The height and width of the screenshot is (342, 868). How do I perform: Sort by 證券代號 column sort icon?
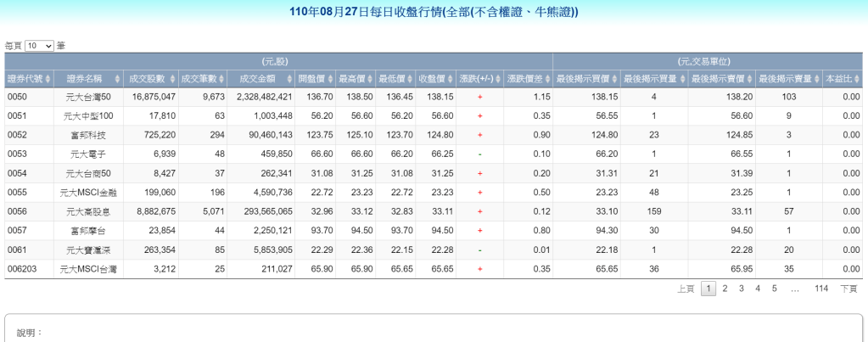click(x=48, y=79)
